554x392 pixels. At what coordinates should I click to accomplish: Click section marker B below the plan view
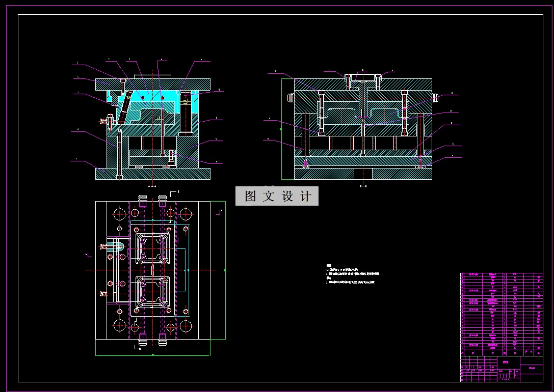coord(138,348)
